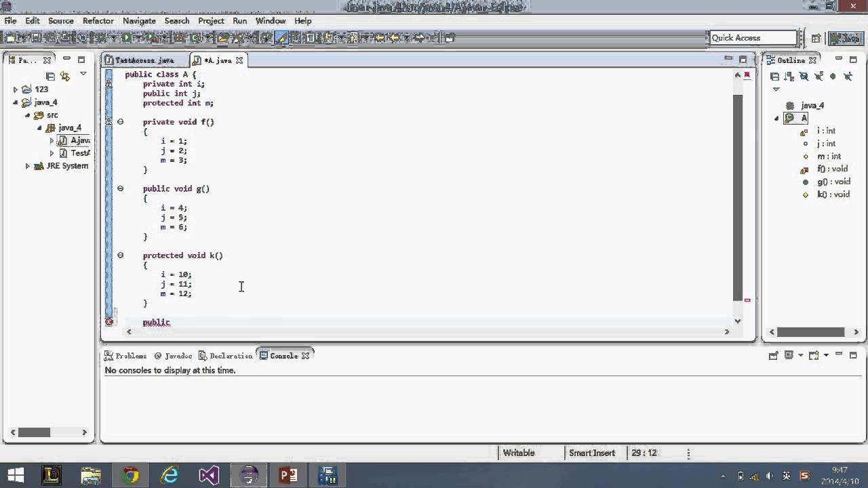Open Package Explorer view menu triangle
Viewport: 868px width, 488px height.
[x=83, y=74]
